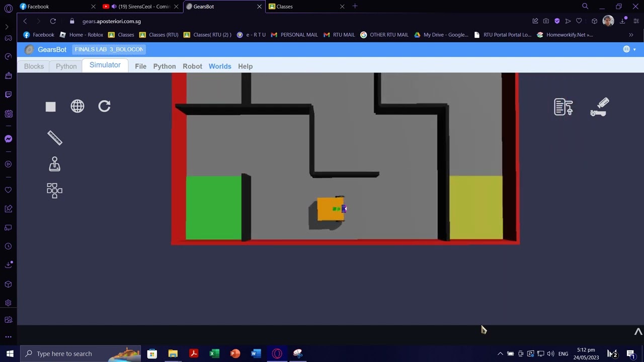
Task: Expand the bottom console panel arrow
Action: 638,332
